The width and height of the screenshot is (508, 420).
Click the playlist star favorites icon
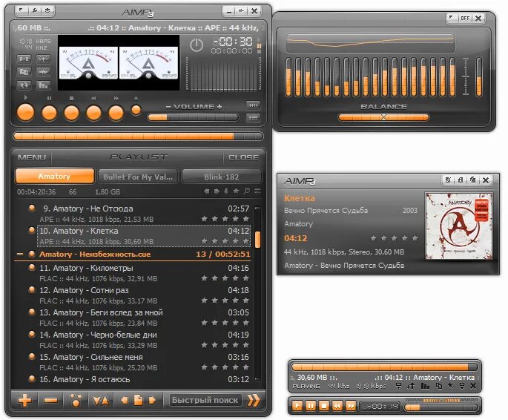tap(236, 191)
